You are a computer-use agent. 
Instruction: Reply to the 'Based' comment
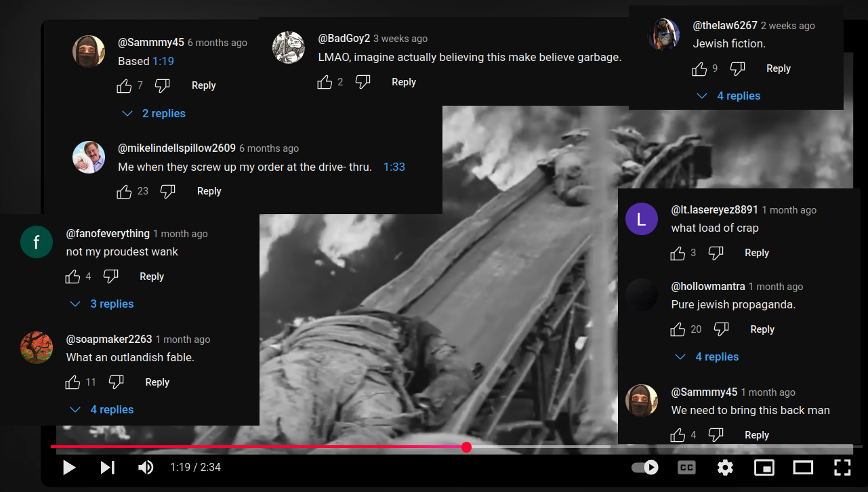pos(203,85)
